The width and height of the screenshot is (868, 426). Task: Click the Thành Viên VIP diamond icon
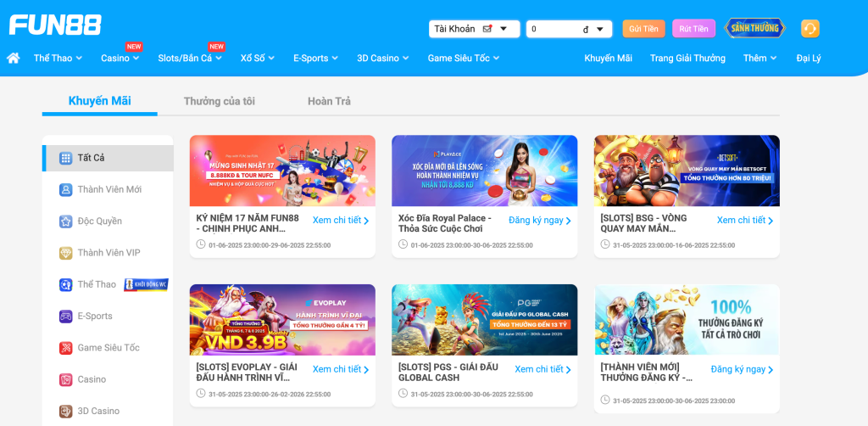pos(66,253)
